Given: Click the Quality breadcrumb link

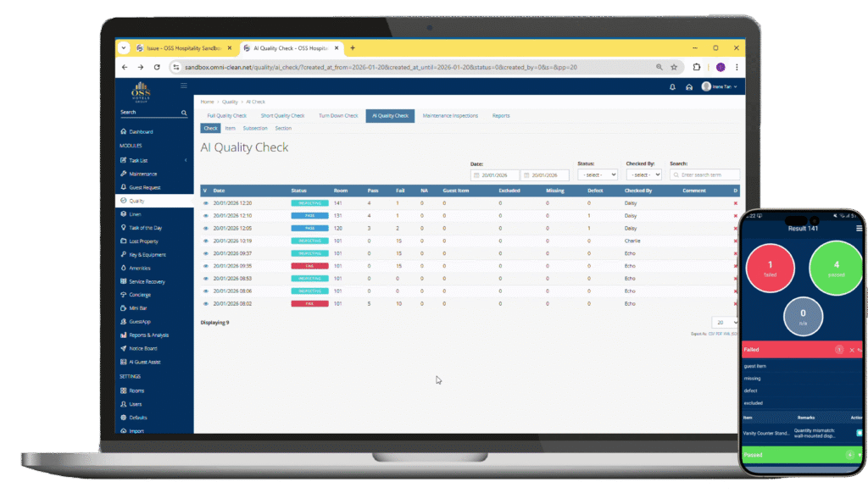Looking at the screenshot, I should 230,102.
